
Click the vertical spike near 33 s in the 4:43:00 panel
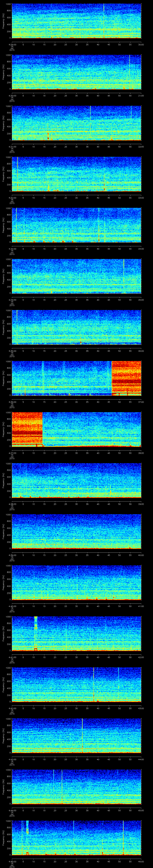[82, 736]
